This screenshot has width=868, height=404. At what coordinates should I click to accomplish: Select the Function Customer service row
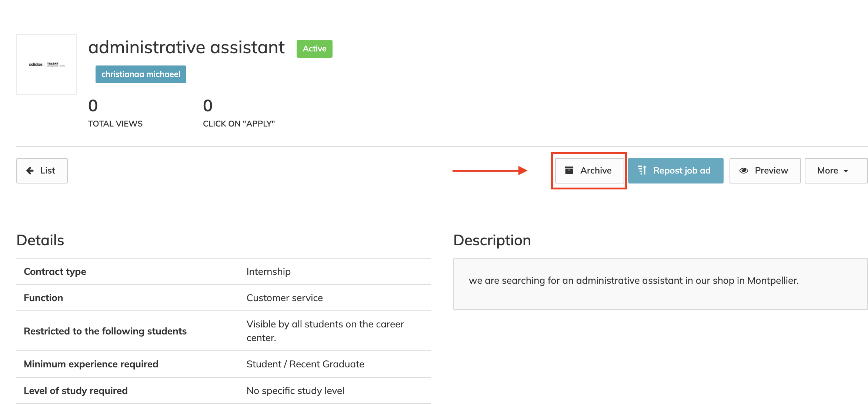(x=223, y=298)
